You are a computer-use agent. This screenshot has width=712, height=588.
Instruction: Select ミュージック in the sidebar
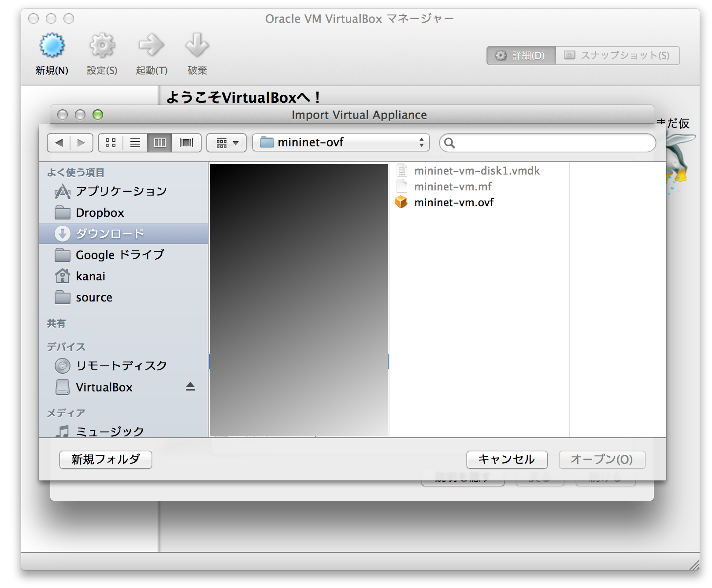(123, 431)
